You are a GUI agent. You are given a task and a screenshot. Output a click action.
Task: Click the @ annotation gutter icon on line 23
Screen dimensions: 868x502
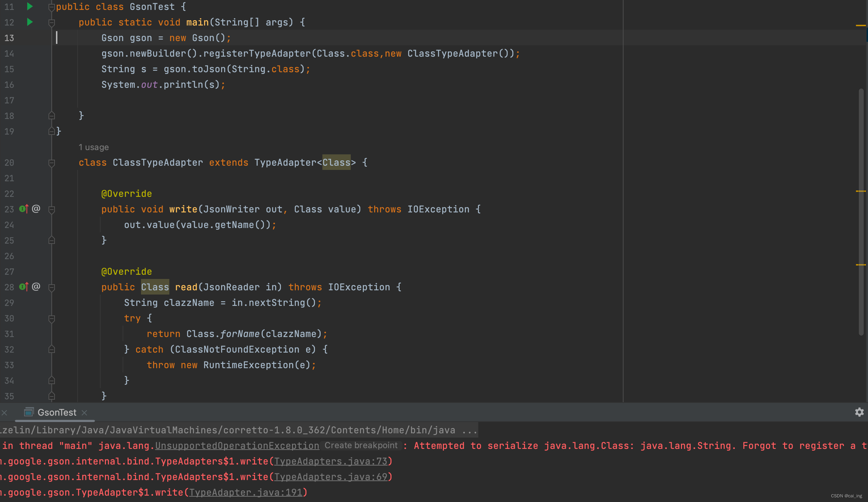(x=36, y=209)
